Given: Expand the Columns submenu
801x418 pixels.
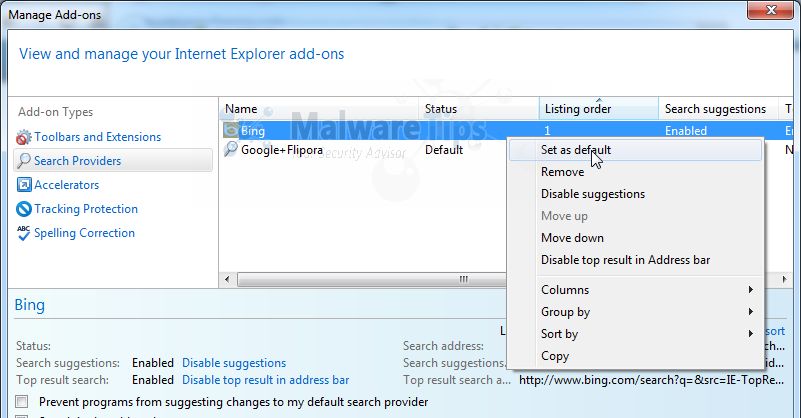Looking at the screenshot, I should point(635,290).
